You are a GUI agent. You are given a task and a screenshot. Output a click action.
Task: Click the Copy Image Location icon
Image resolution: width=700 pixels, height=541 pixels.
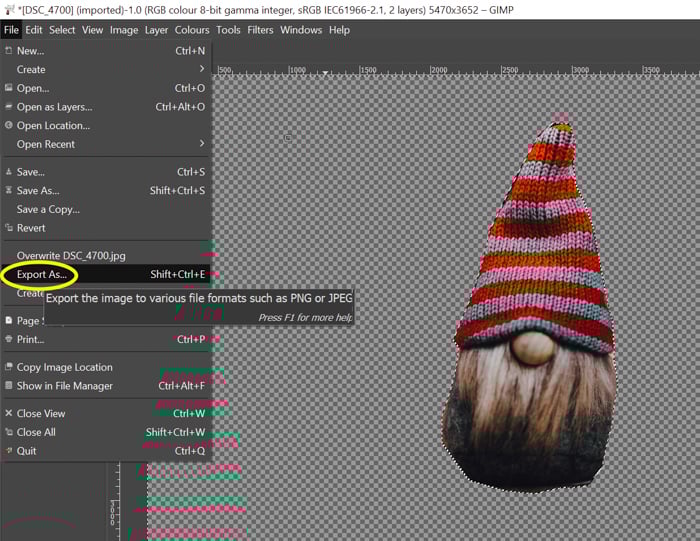point(8,366)
